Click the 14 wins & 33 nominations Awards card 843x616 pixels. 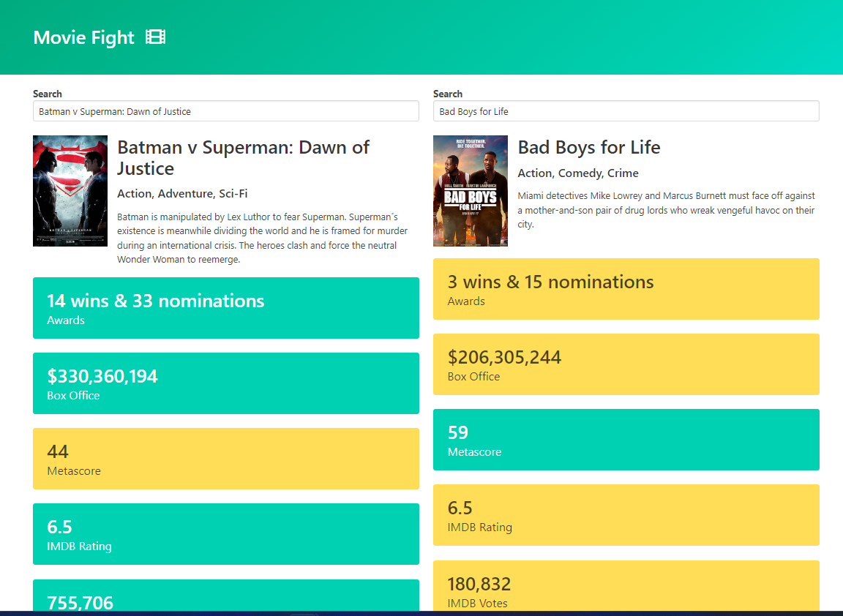click(225, 307)
